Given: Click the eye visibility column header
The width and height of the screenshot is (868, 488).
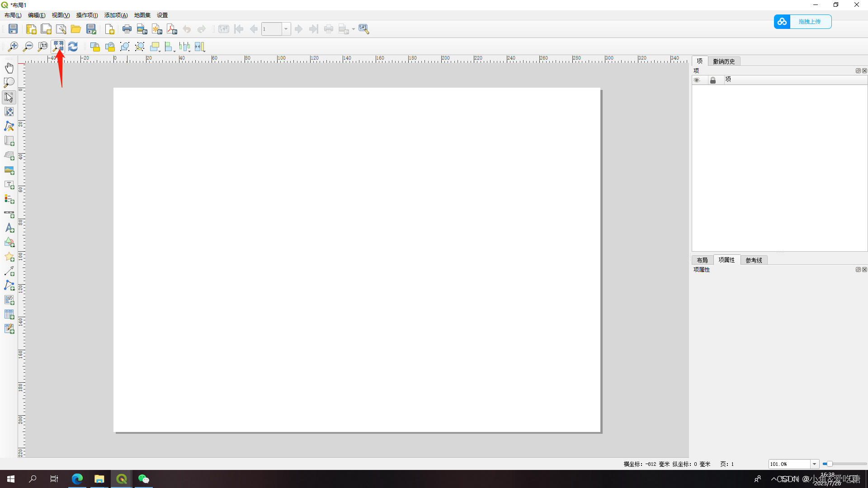Looking at the screenshot, I should [697, 80].
